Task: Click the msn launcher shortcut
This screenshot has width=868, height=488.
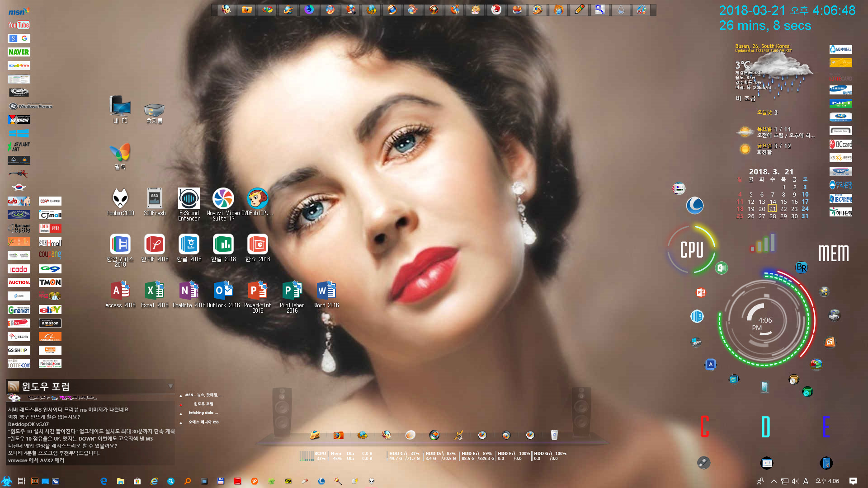Action: (19, 11)
